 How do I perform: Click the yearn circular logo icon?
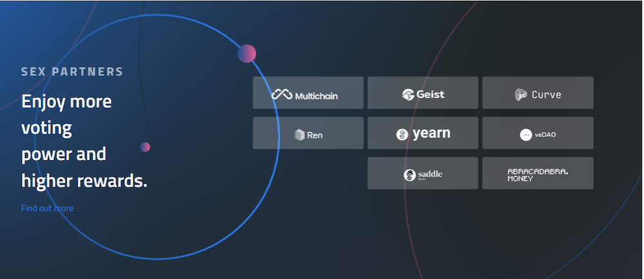(x=402, y=135)
